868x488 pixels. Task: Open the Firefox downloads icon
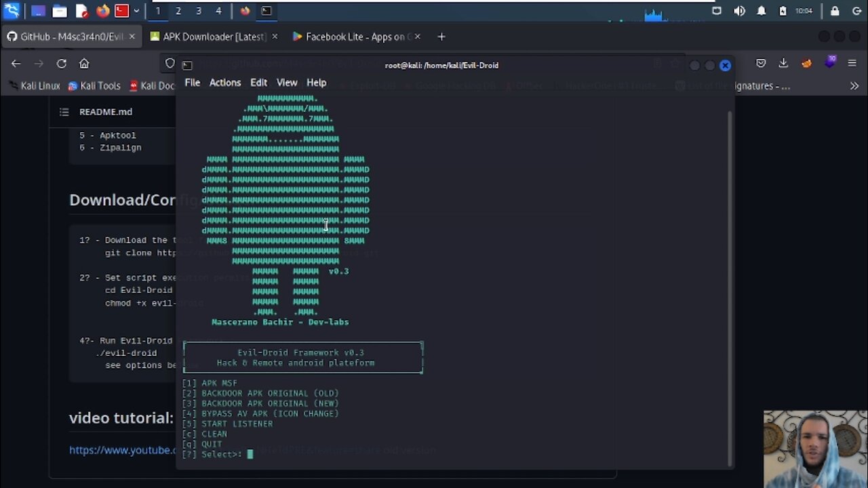tap(783, 63)
